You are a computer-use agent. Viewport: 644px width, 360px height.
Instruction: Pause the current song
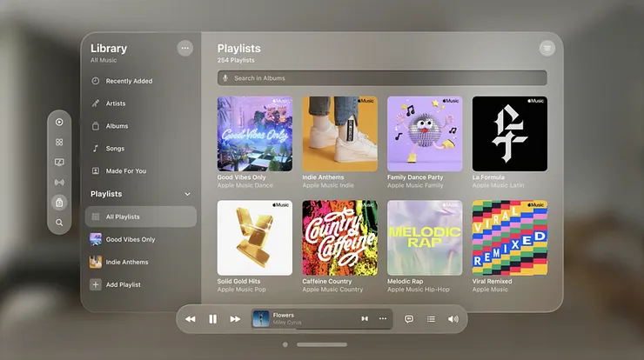tap(212, 319)
